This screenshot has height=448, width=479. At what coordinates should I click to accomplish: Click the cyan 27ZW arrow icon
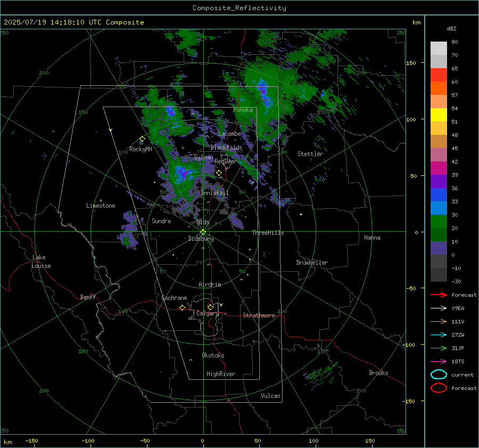(x=439, y=335)
